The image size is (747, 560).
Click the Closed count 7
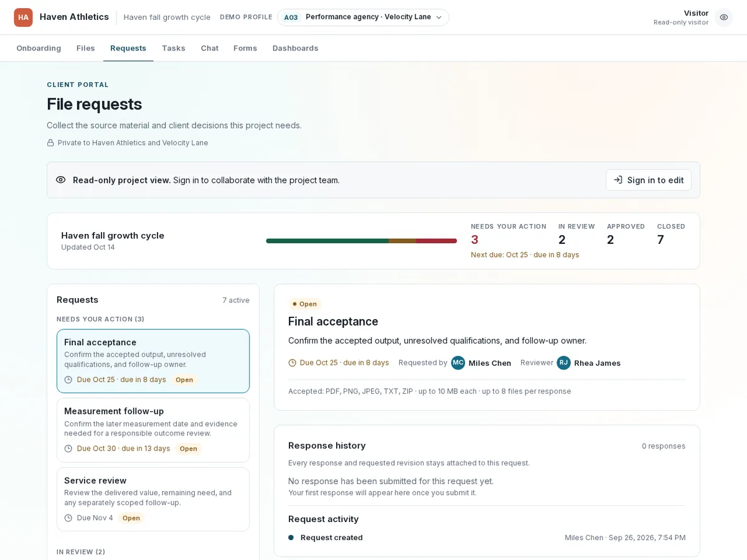click(660, 240)
